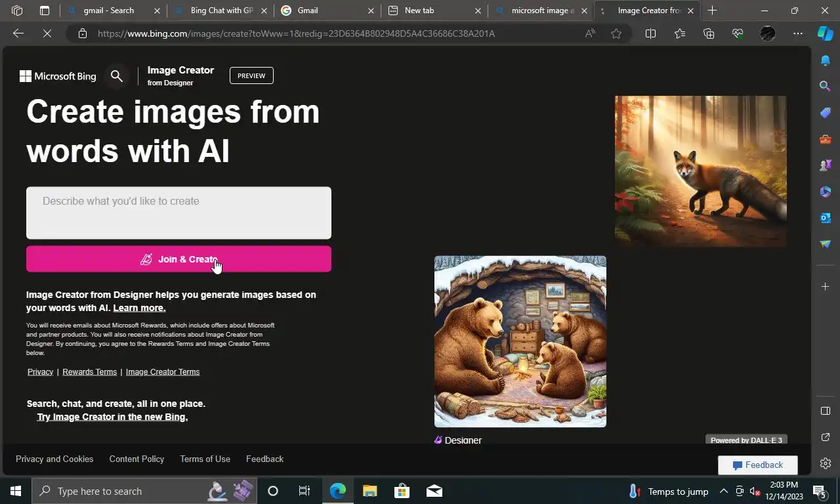Try Image Creator in the new Bing

click(112, 417)
